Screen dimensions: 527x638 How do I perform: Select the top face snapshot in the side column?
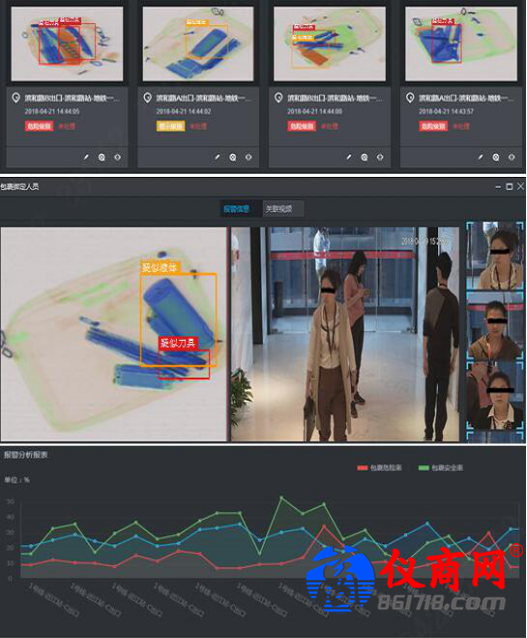[494, 256]
